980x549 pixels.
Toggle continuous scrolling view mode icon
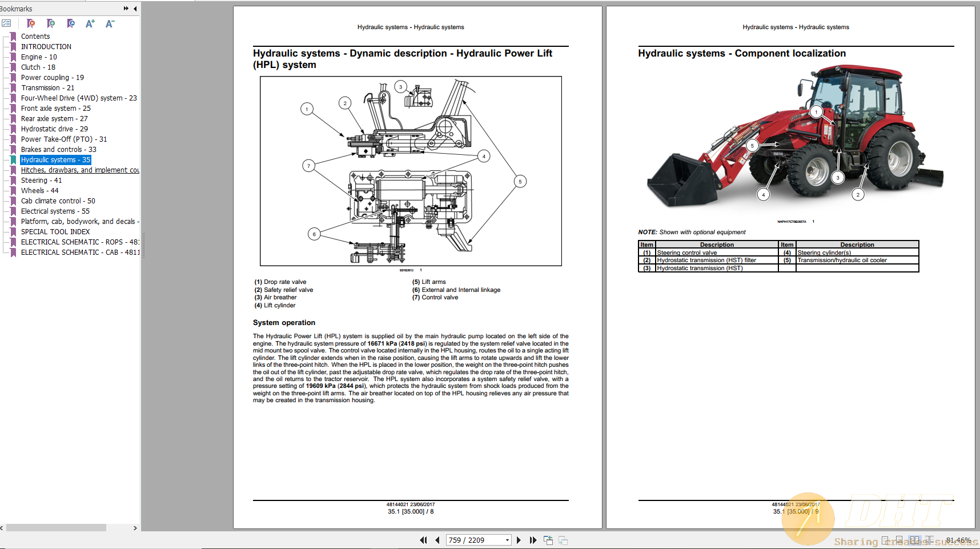click(x=899, y=540)
